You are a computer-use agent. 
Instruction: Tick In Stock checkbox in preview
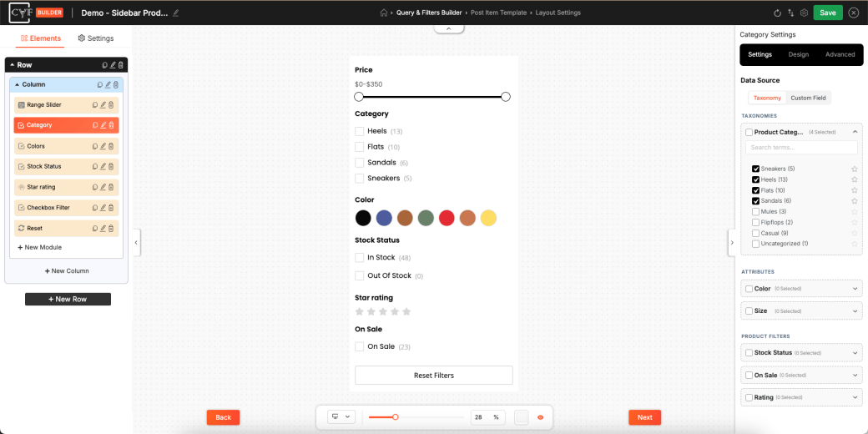tap(359, 257)
